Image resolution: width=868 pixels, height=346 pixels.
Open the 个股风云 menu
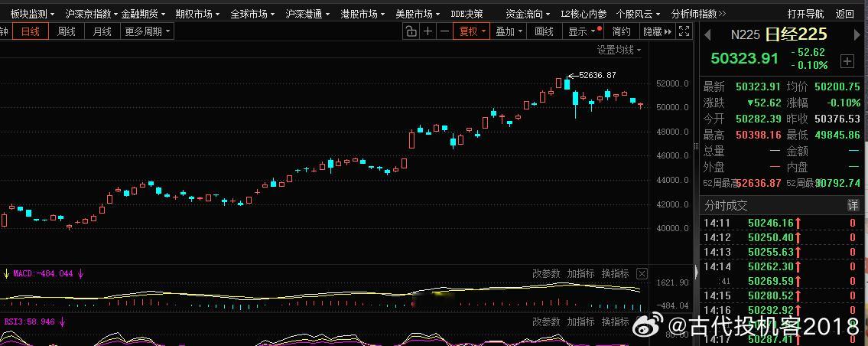pos(639,13)
